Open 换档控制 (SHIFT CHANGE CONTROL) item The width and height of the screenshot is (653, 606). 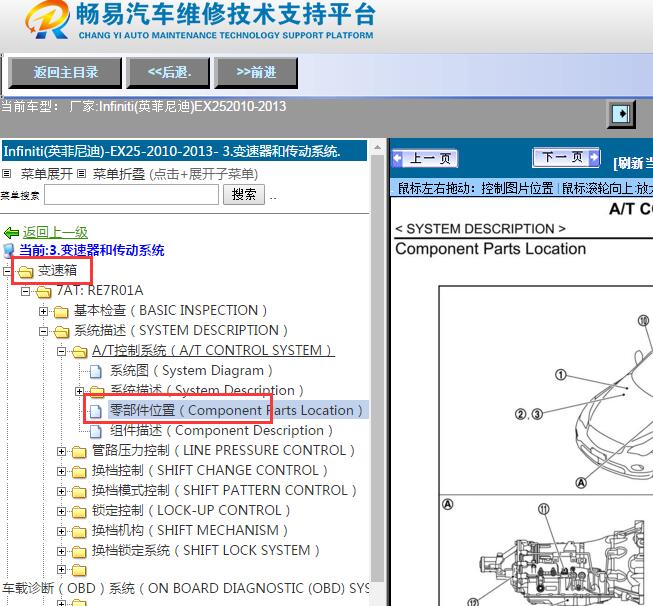tap(210, 470)
